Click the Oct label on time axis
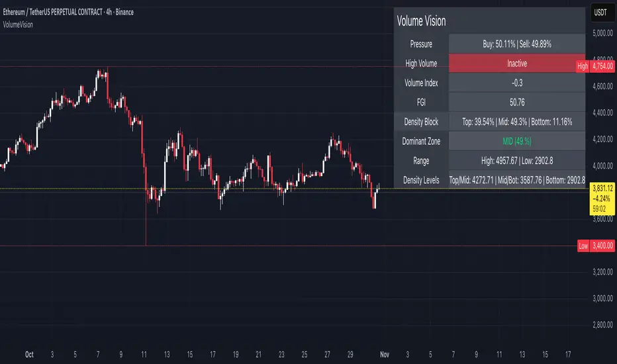The image size is (617, 364). pos(28,353)
